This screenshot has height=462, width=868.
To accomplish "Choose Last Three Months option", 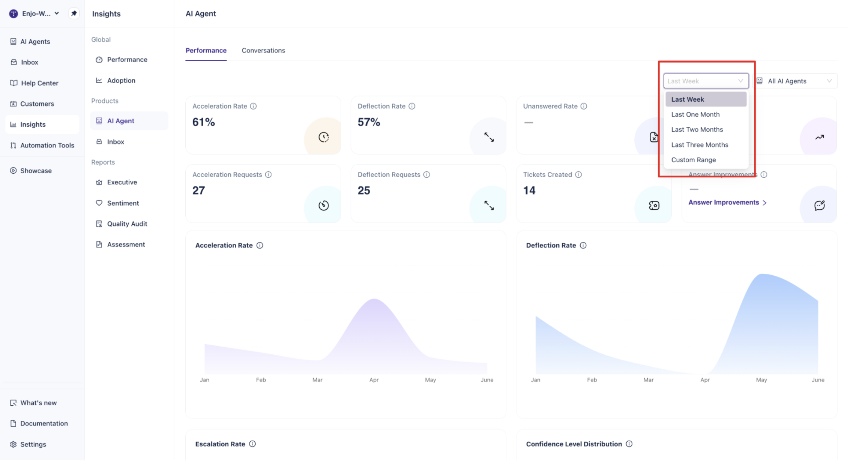I will (706, 145).
